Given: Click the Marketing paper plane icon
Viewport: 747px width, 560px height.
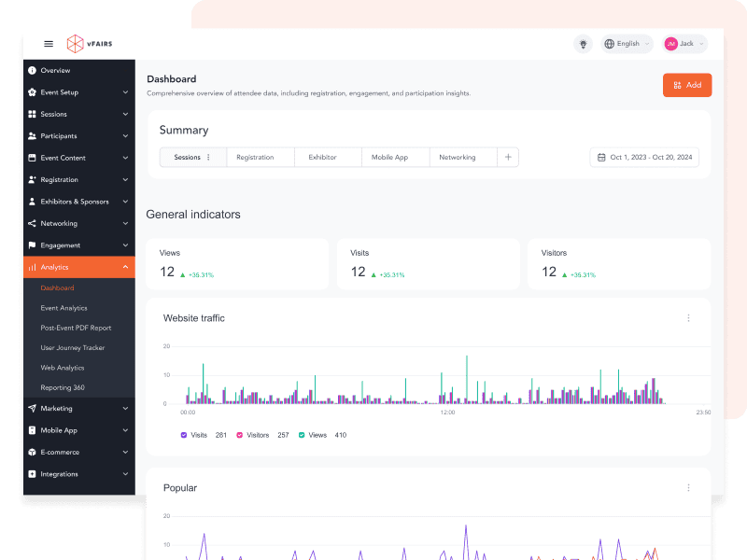Looking at the screenshot, I should (32, 409).
